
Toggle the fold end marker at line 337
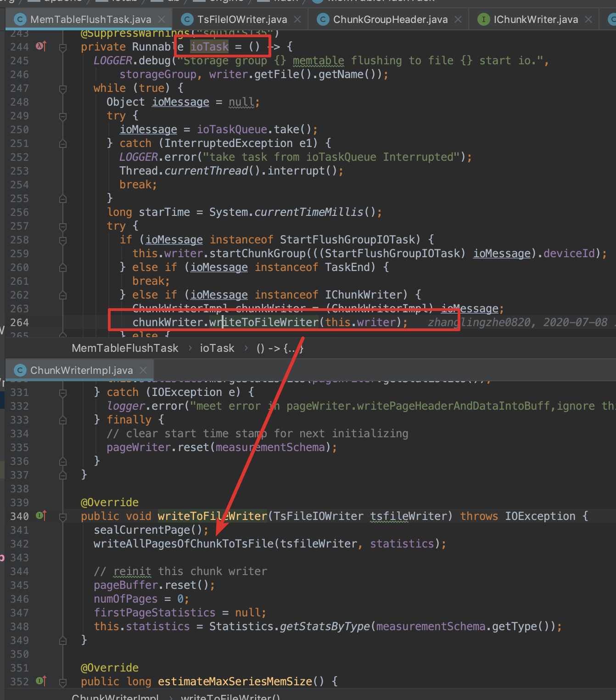coord(63,475)
